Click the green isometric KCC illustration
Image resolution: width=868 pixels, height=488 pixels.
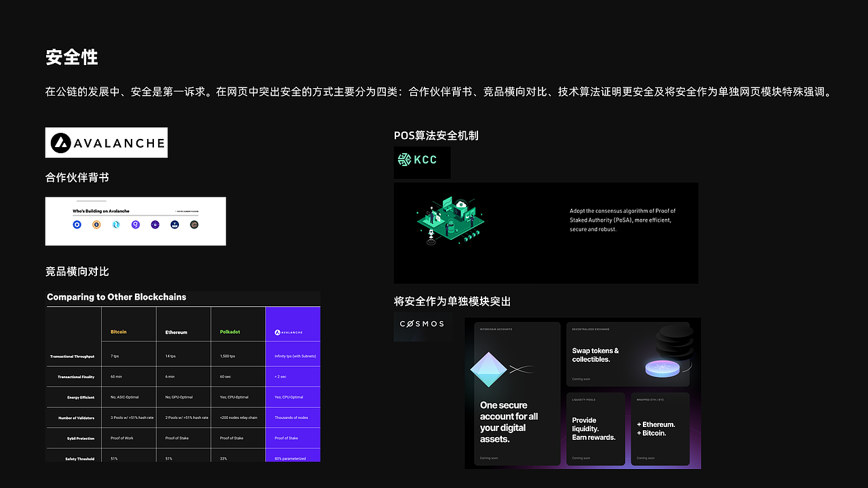coord(450,220)
